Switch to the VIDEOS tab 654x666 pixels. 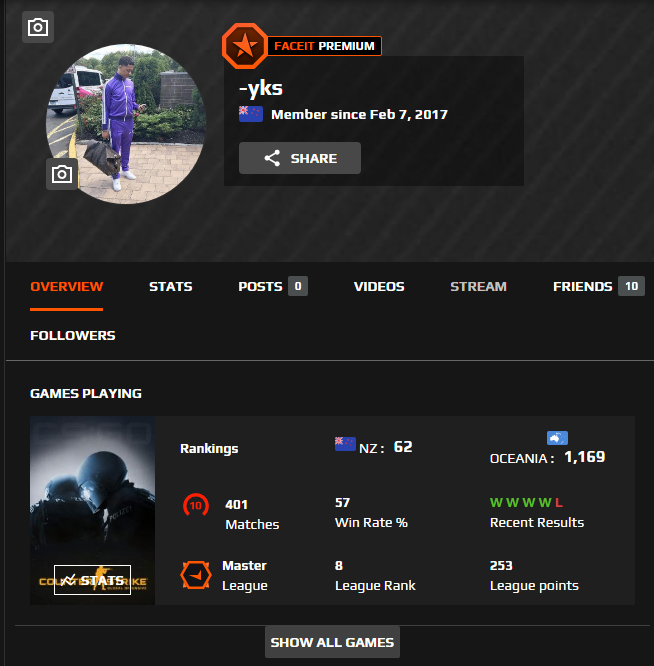coord(379,287)
